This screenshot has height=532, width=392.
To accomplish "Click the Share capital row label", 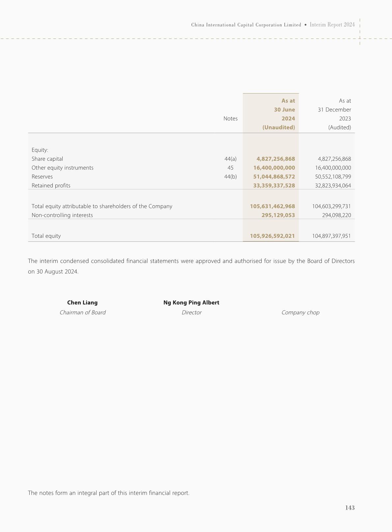I will tap(47, 159).
